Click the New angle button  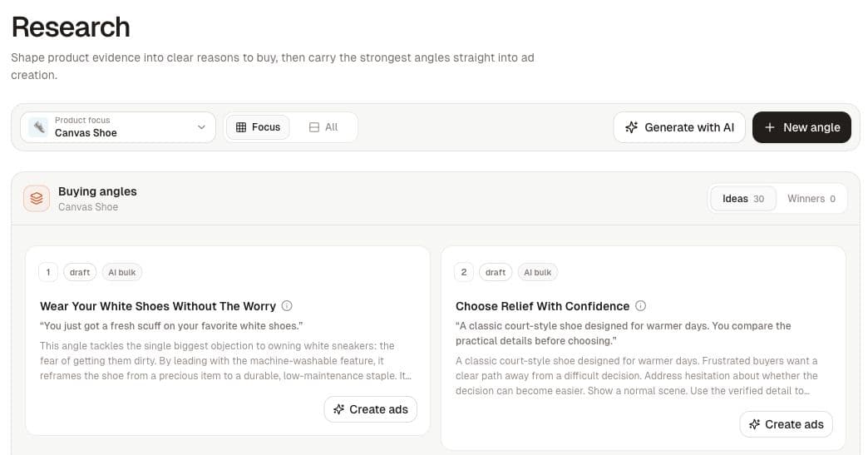801,127
